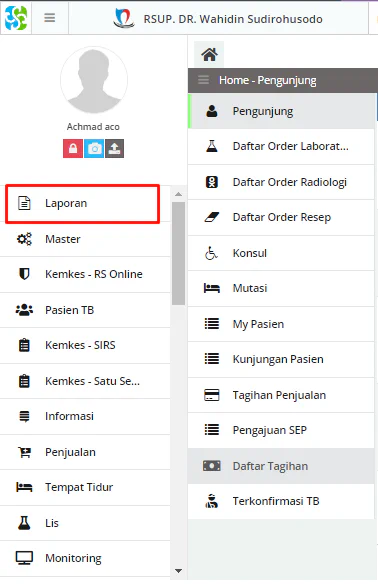Collapse the Home - Pengunjung panel header
Screen dimensions: 378x584
click(x=203, y=80)
